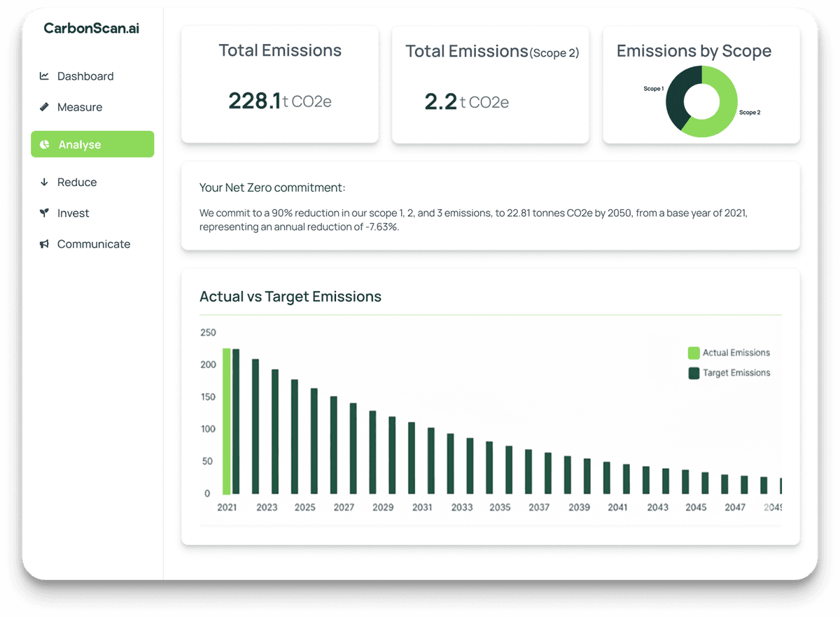Click the 2049 target emissions bar

780,487
